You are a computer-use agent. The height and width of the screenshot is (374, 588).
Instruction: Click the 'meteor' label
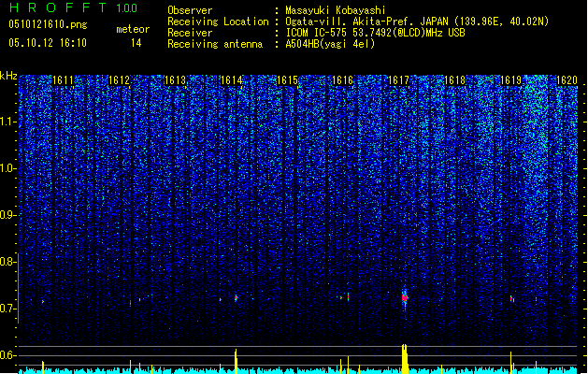[133, 29]
